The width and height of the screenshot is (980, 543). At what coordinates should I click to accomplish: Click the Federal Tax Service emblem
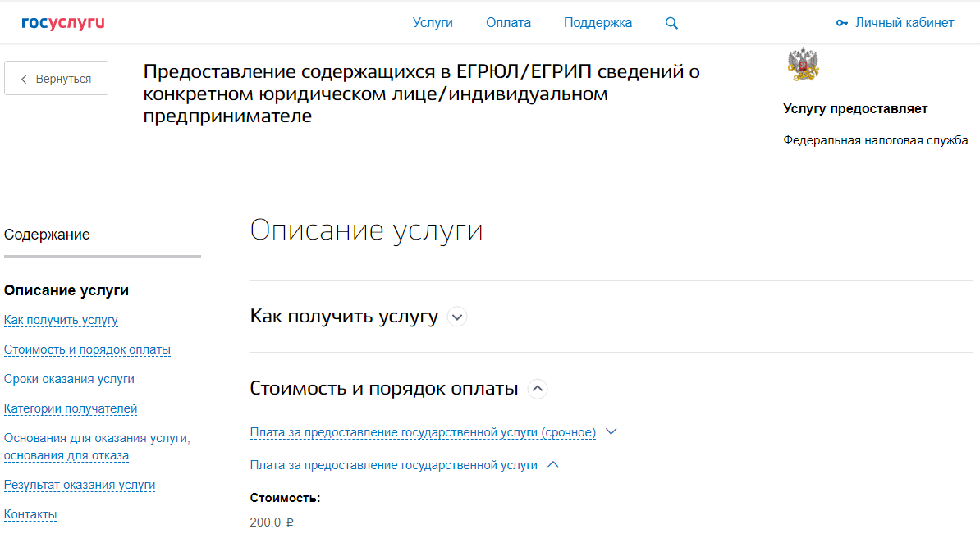[x=803, y=65]
